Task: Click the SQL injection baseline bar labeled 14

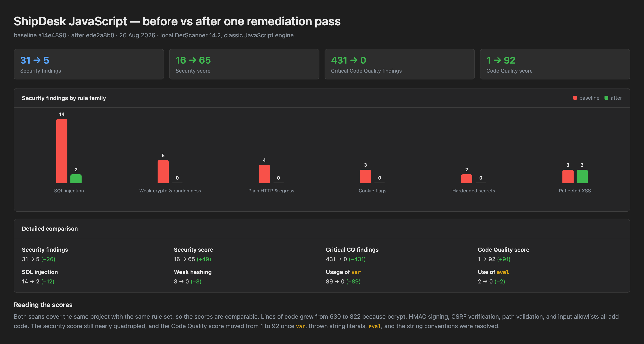Action: 62,151
